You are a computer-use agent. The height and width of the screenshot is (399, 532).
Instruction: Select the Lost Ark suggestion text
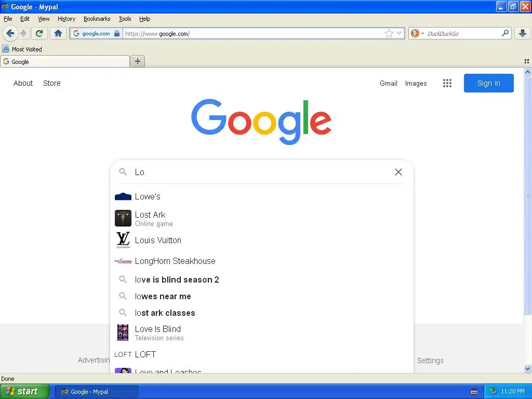point(150,215)
